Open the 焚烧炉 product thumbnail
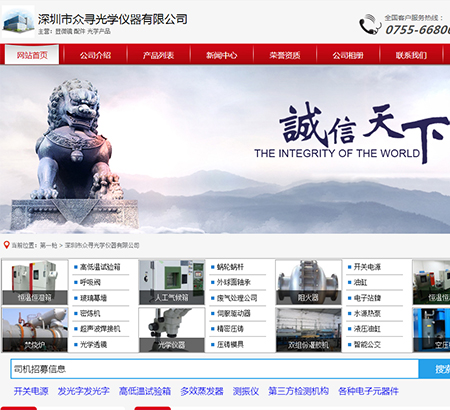Image resolution: width=450 pixels, height=410 pixels. point(35,330)
